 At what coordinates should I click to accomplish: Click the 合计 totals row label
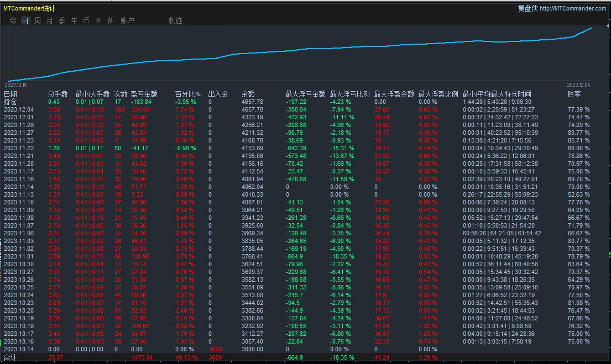point(11,358)
